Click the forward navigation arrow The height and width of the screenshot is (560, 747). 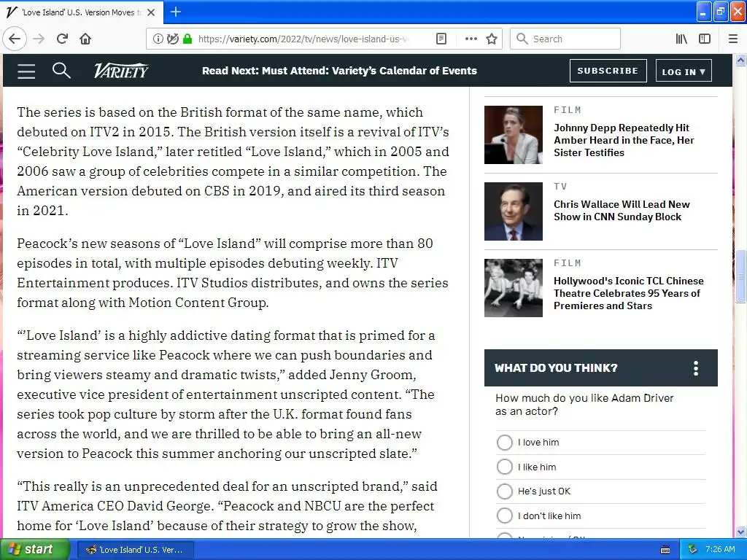tap(39, 39)
